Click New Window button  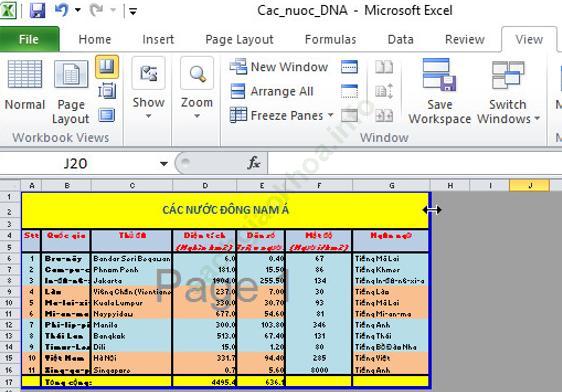click(x=279, y=67)
